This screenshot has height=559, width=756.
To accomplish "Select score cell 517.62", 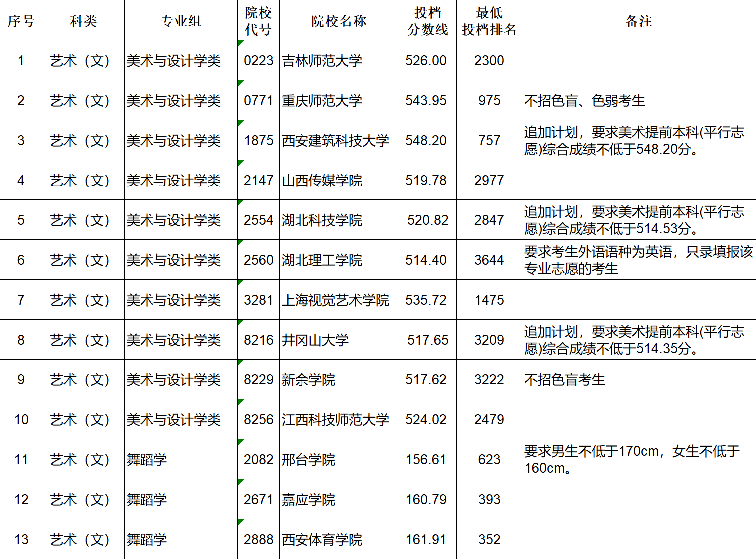I will pyautogui.click(x=428, y=379).
